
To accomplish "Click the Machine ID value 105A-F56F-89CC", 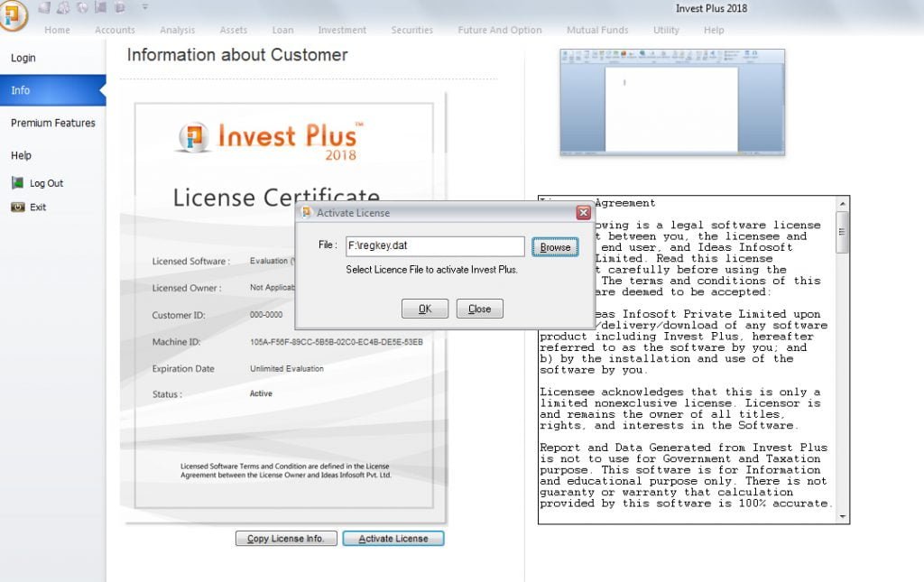I will 337,342.
